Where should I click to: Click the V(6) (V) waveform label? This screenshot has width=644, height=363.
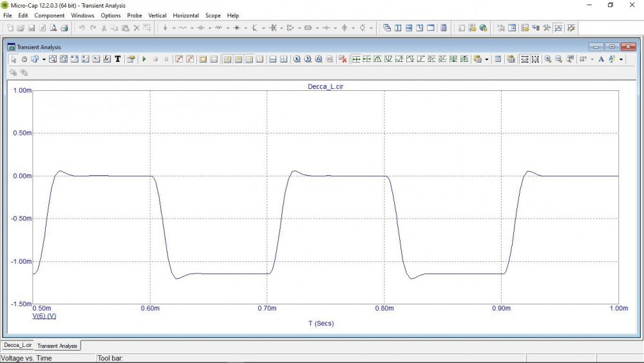click(x=44, y=317)
